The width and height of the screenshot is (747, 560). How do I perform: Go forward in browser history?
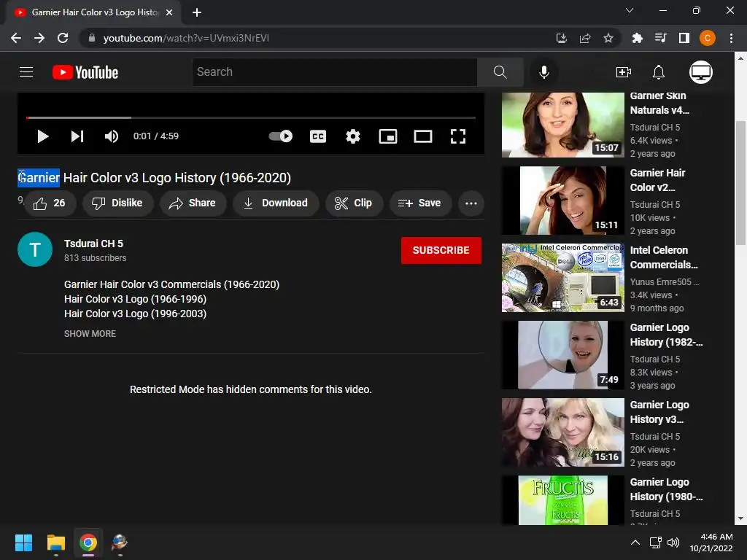(x=39, y=38)
